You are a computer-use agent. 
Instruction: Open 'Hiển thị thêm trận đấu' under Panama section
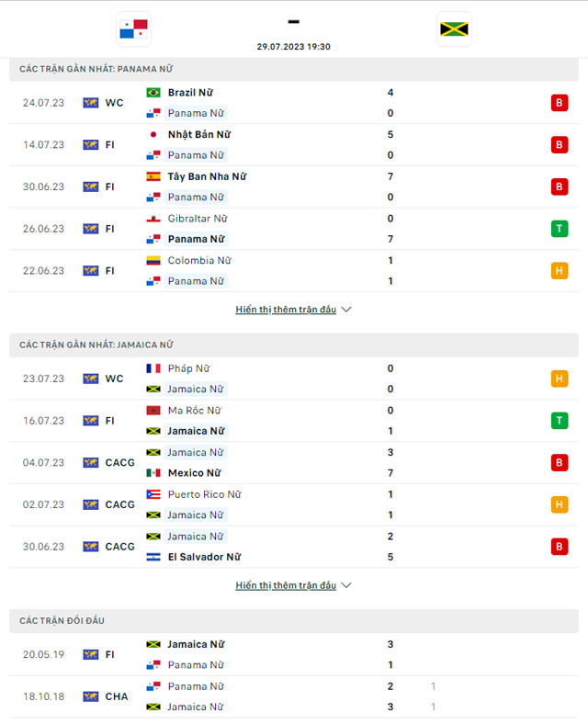pos(286,310)
